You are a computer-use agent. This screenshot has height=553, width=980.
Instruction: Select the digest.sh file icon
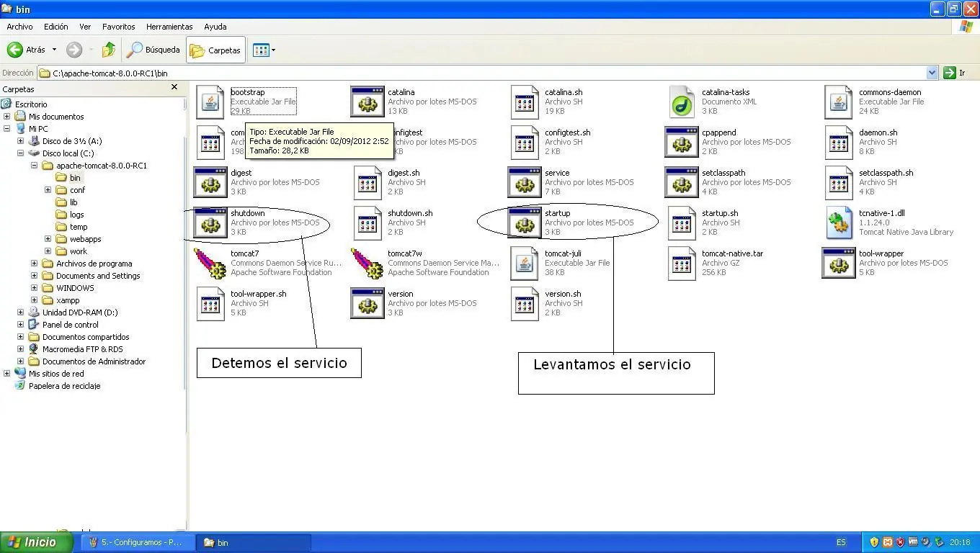[367, 183]
